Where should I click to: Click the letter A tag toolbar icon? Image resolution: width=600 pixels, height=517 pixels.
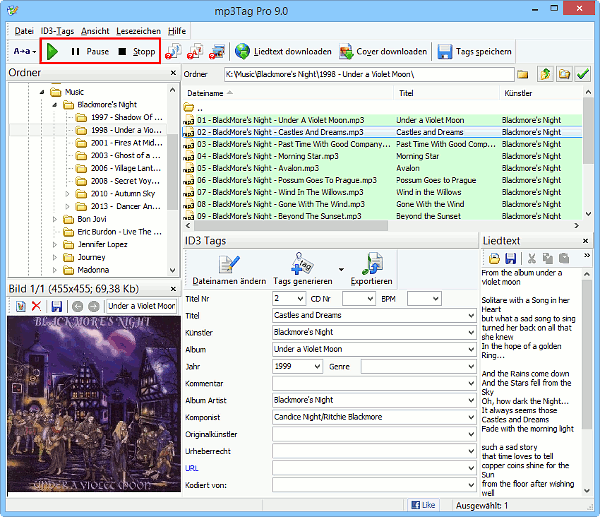click(x=195, y=51)
